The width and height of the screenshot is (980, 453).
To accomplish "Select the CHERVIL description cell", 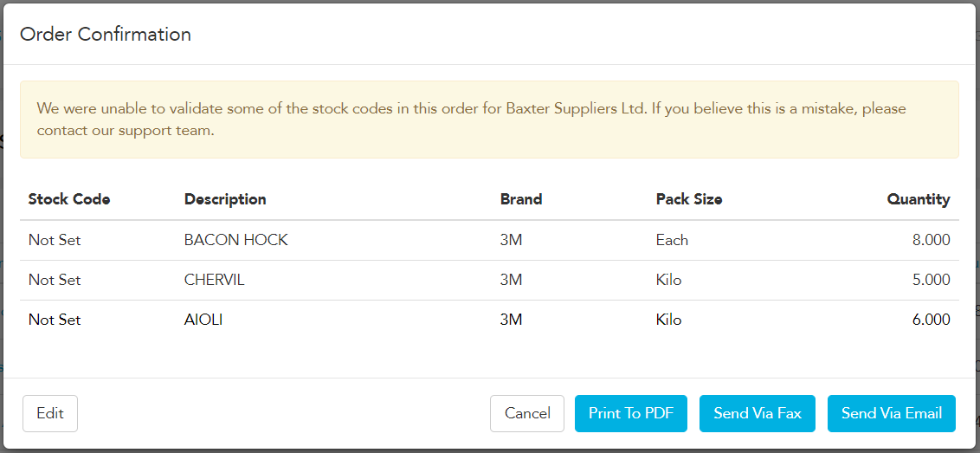I will [215, 281].
